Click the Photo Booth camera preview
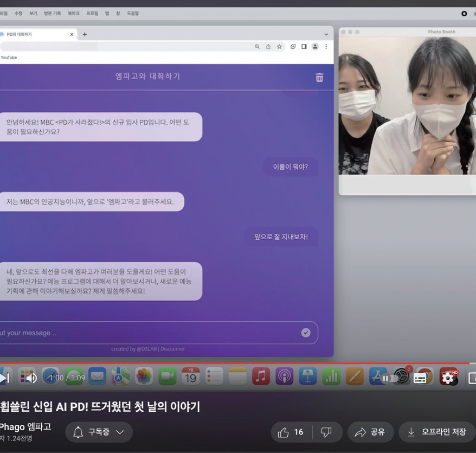The height and width of the screenshot is (453, 476). 407,105
